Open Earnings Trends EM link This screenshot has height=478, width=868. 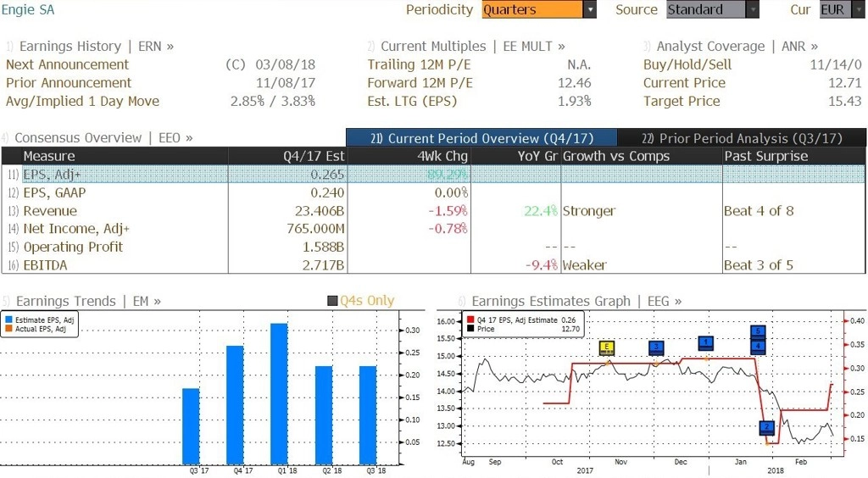(x=88, y=301)
